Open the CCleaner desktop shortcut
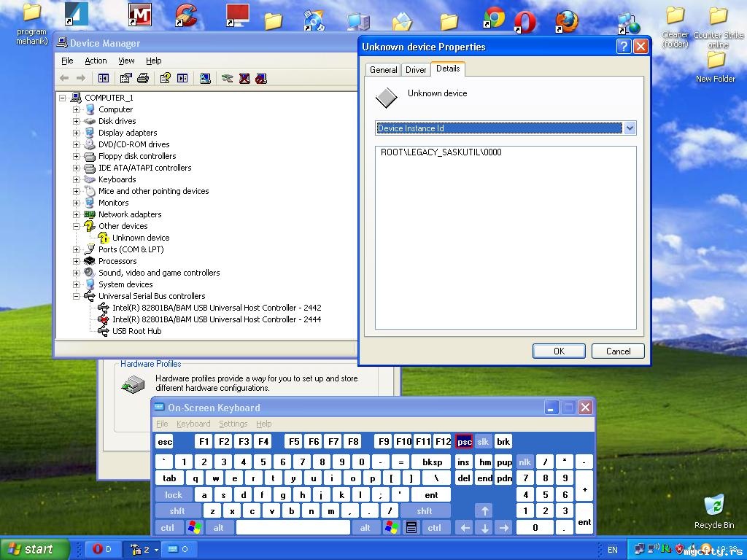747x560 pixels. click(x=186, y=15)
